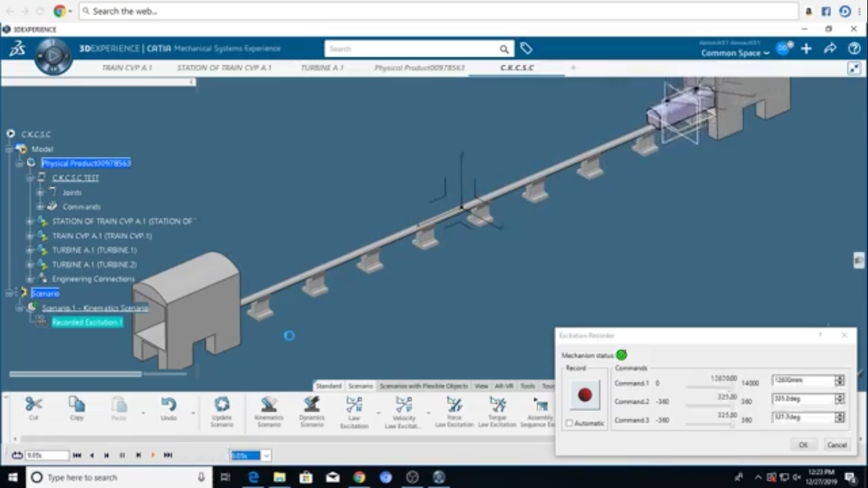Open the Undo history dropdown arrow
The image size is (868, 488).
click(x=193, y=414)
